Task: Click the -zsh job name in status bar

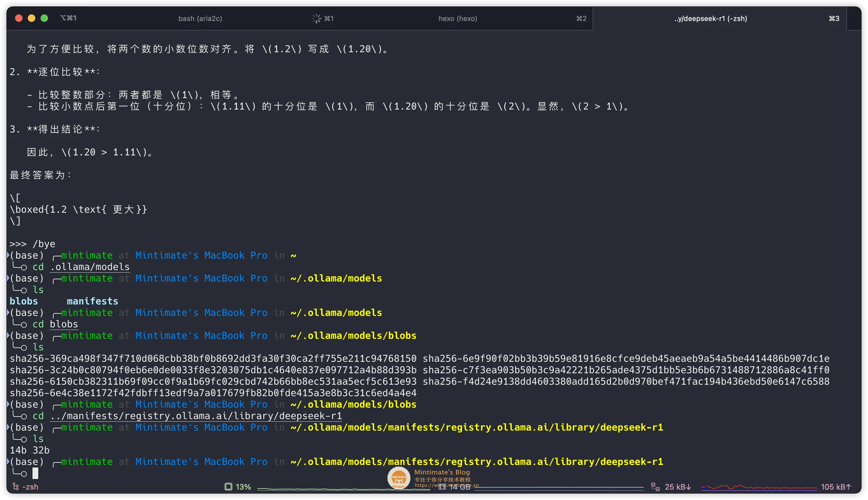Action: (x=30, y=487)
